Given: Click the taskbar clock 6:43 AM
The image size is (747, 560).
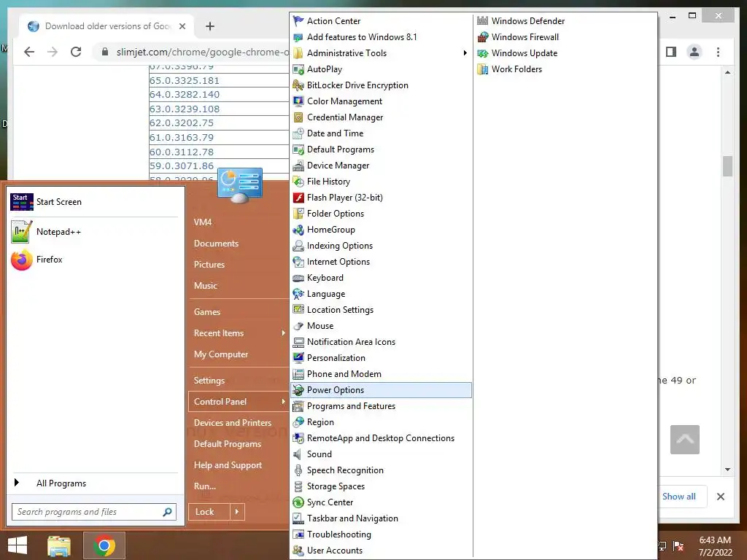Looking at the screenshot, I should (715, 540).
